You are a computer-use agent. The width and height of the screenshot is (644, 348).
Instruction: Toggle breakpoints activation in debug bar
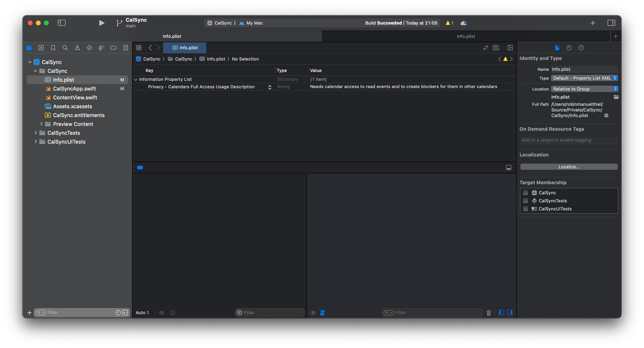tap(140, 168)
